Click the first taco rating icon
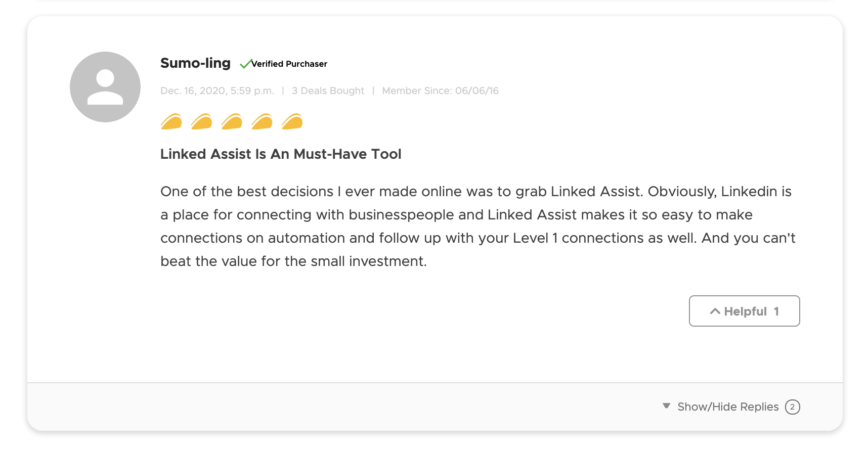Screen dimensions: 868x450 click(x=171, y=122)
